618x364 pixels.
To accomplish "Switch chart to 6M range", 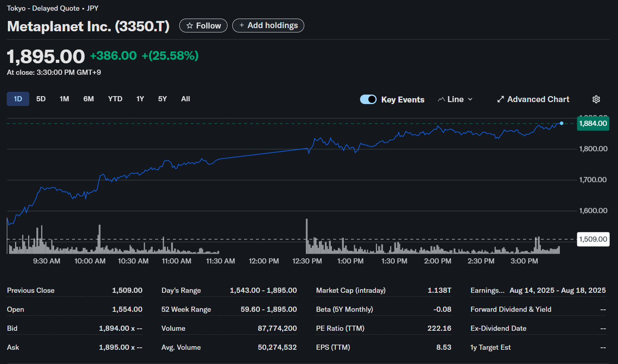I will coord(89,99).
